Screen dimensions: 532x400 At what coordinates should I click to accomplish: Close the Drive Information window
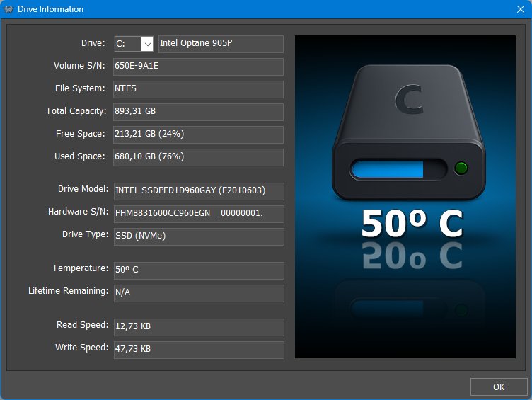pos(521,9)
